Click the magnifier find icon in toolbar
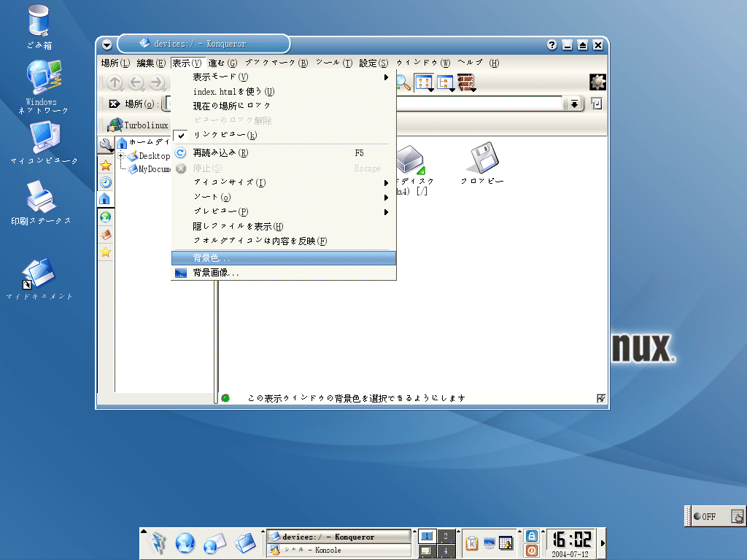 (x=403, y=83)
